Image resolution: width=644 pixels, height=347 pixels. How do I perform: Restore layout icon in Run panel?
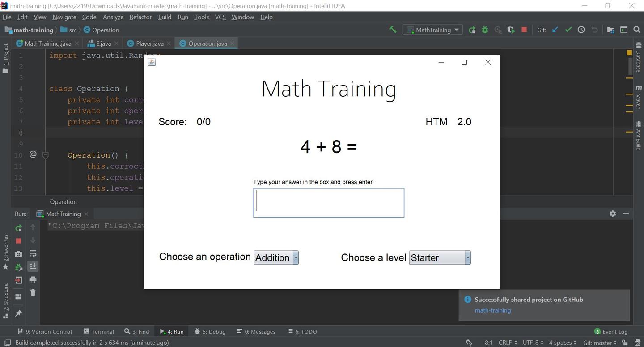click(x=18, y=296)
